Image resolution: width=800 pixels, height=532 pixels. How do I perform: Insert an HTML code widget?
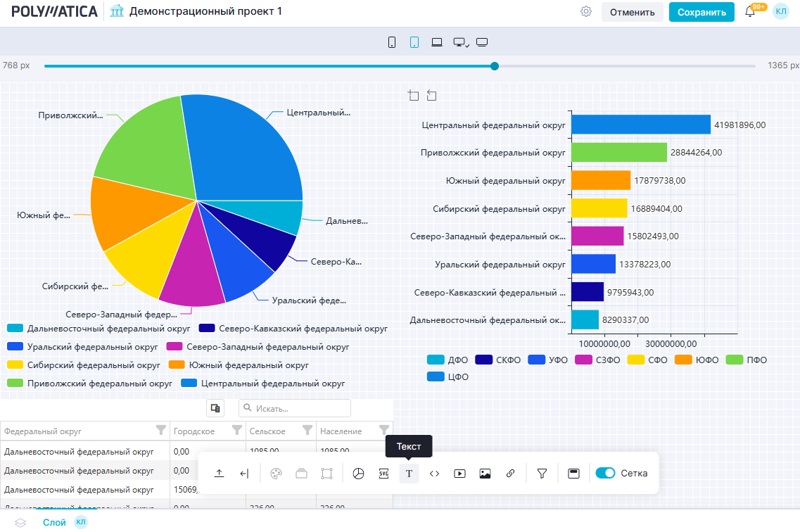[x=434, y=474]
